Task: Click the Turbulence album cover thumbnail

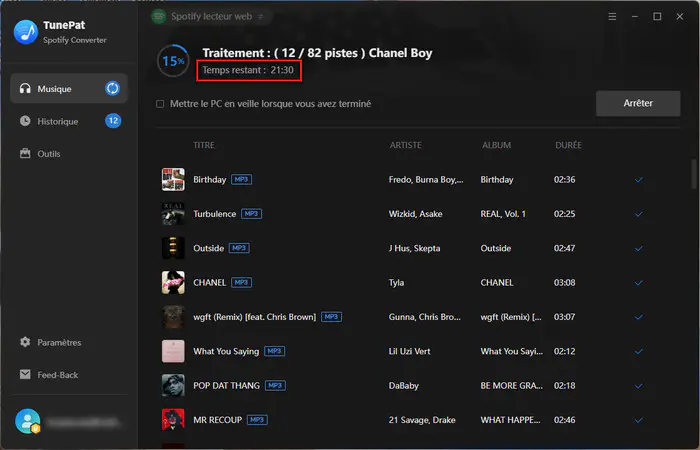Action: tap(173, 214)
